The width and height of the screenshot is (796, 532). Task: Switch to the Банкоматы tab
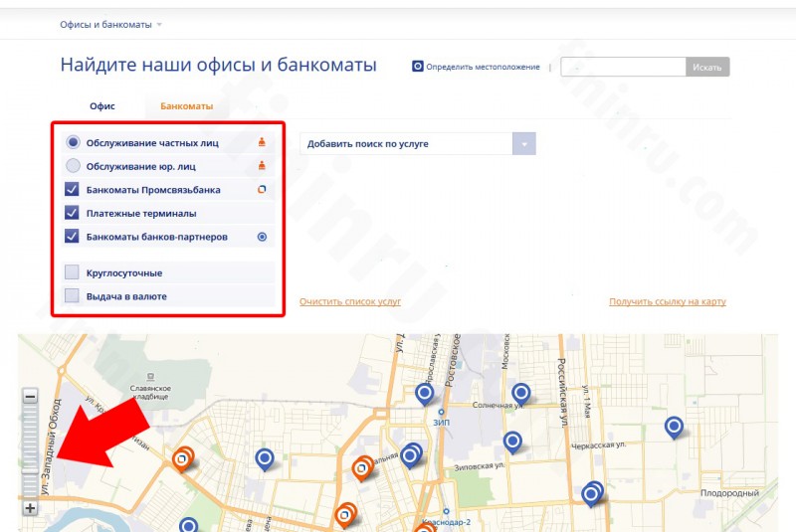(186, 106)
